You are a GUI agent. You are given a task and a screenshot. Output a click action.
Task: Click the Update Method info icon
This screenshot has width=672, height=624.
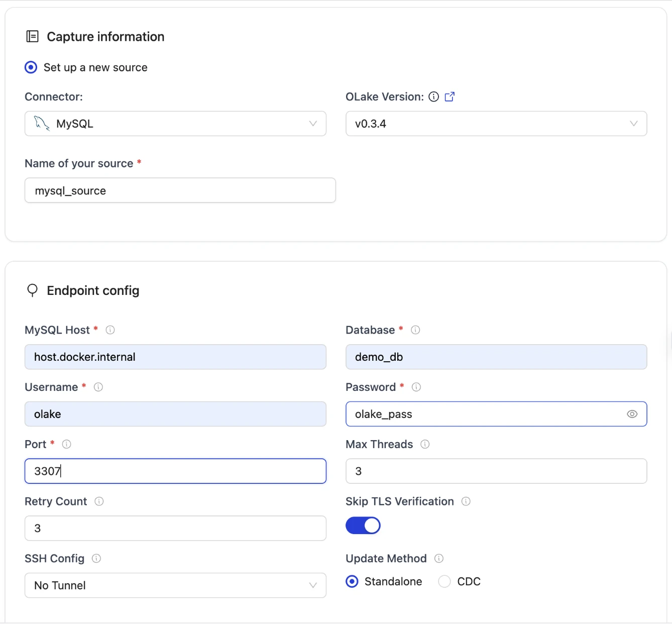click(x=439, y=559)
